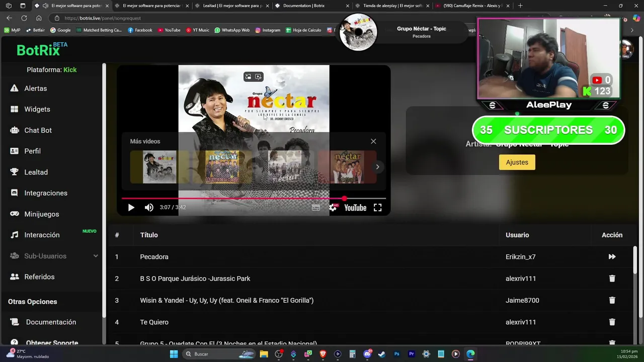Open the Matched Betting bookmark
This screenshot has height=362, width=644.
point(99,30)
